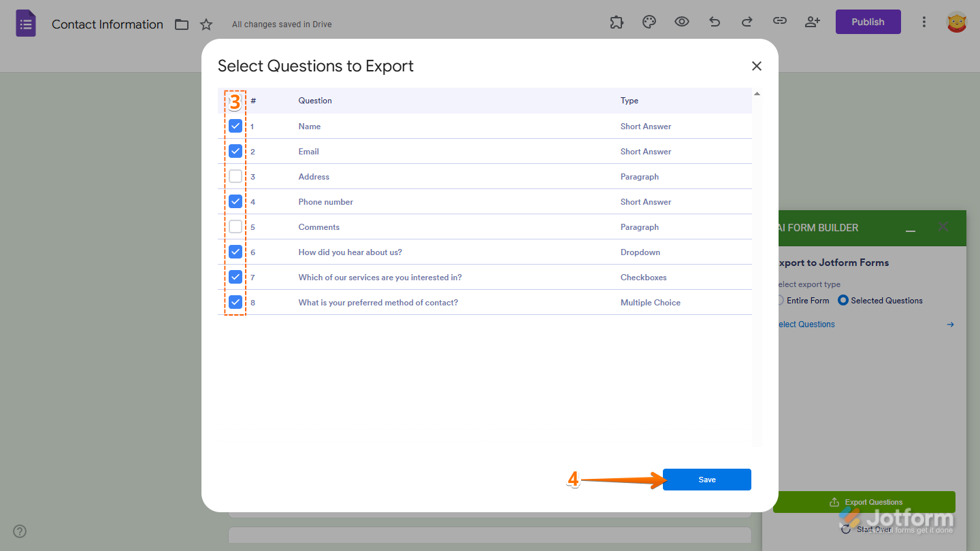This screenshot has width=980, height=551.
Task: Click the Preview eye icon
Action: pos(681,21)
